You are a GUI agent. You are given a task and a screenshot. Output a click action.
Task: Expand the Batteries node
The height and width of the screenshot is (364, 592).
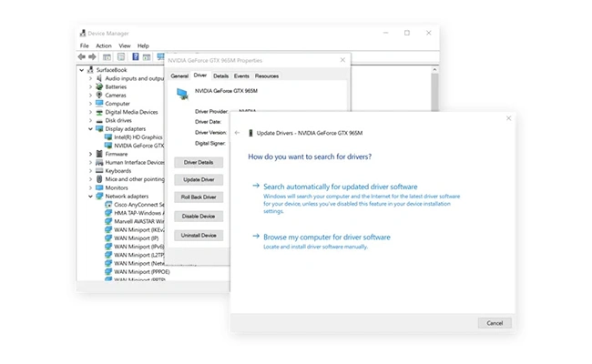(90, 86)
